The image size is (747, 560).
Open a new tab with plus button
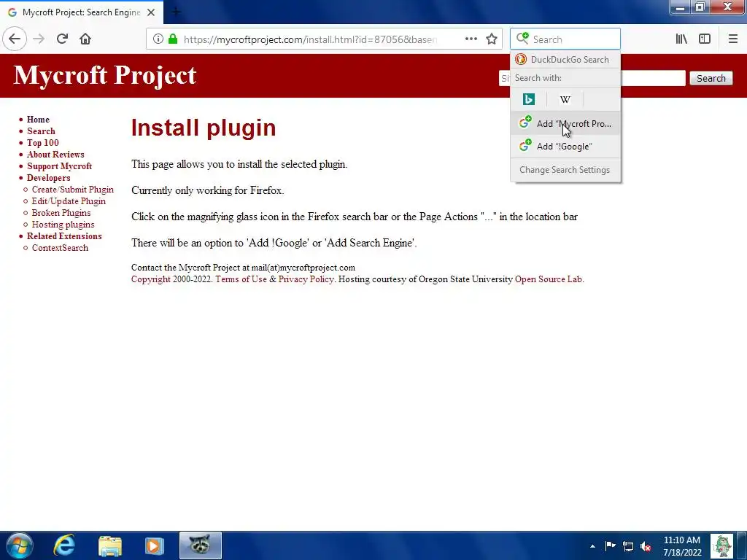176,12
